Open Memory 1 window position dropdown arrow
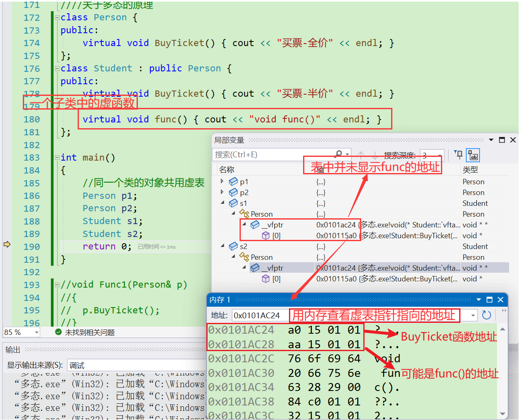 tap(479, 300)
